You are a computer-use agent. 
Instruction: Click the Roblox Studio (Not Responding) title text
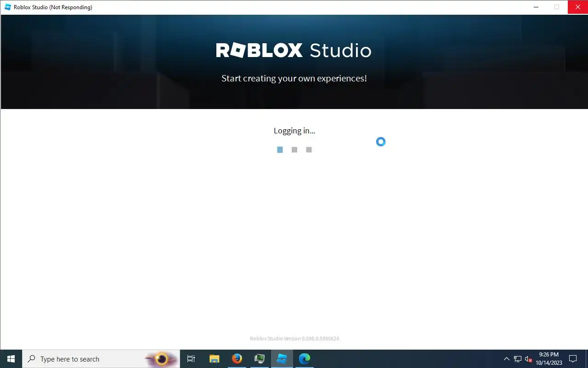53,7
